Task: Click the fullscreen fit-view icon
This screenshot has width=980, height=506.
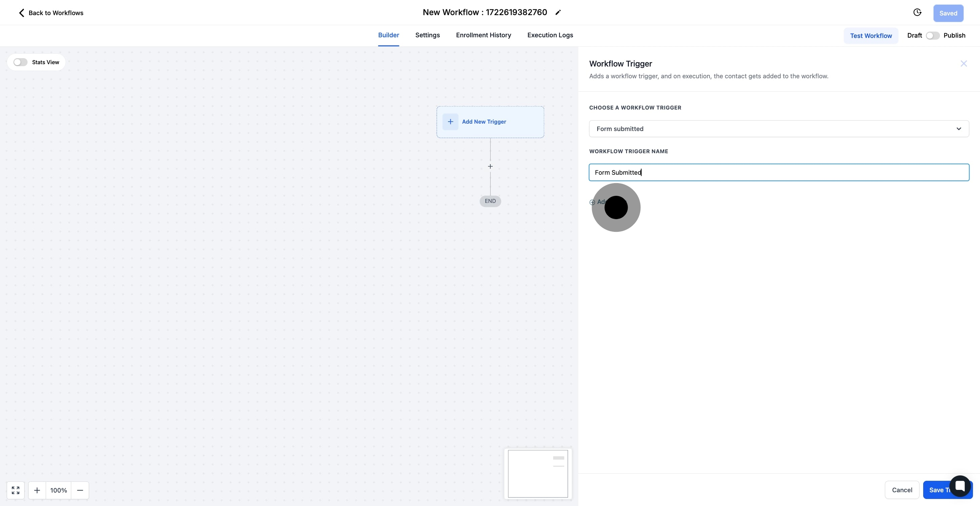Action: pyautogui.click(x=15, y=490)
